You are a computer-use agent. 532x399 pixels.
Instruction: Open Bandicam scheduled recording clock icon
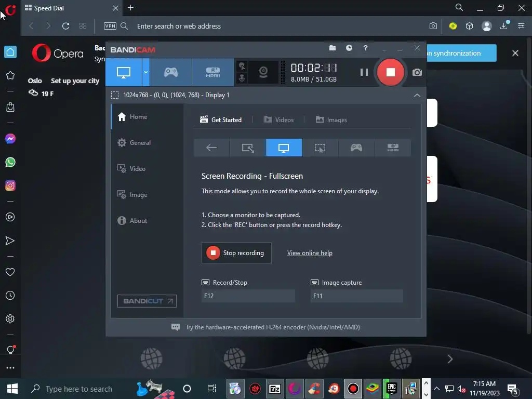tap(349, 48)
